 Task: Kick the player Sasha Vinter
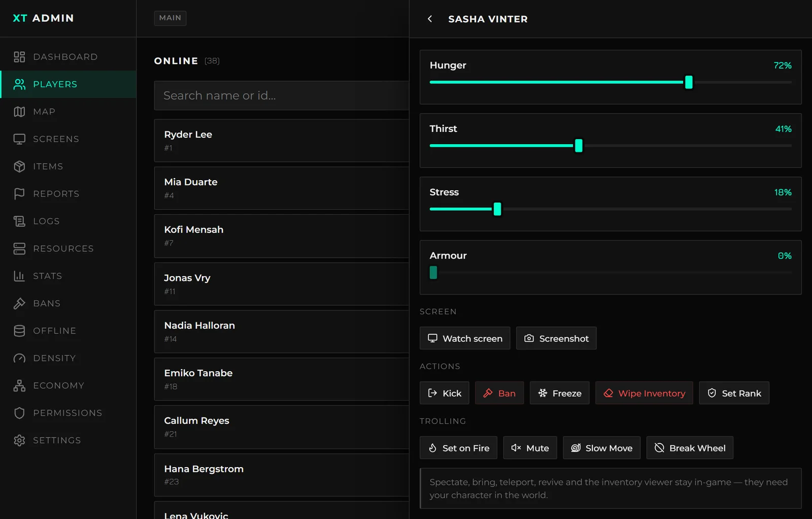pos(445,393)
